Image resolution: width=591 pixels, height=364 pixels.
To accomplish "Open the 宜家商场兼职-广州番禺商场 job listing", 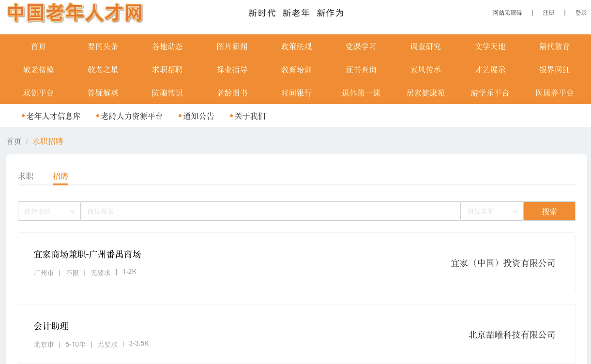I will pyautogui.click(x=88, y=255).
